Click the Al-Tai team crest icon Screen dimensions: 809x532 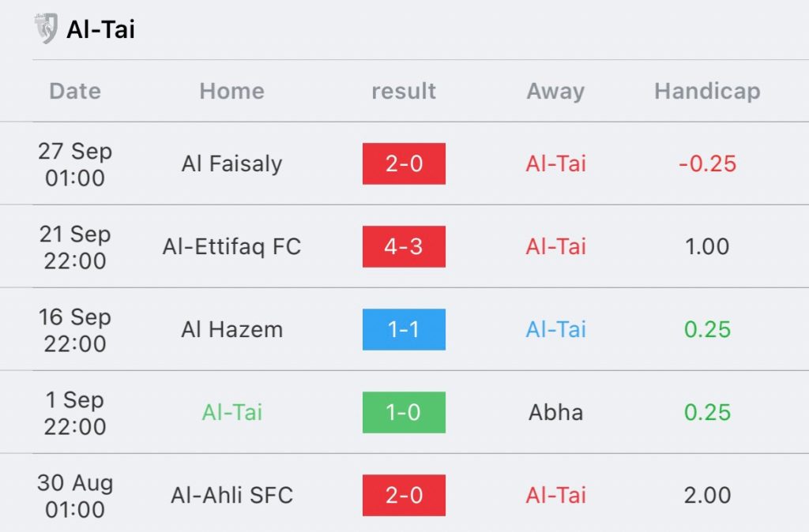coord(46,28)
